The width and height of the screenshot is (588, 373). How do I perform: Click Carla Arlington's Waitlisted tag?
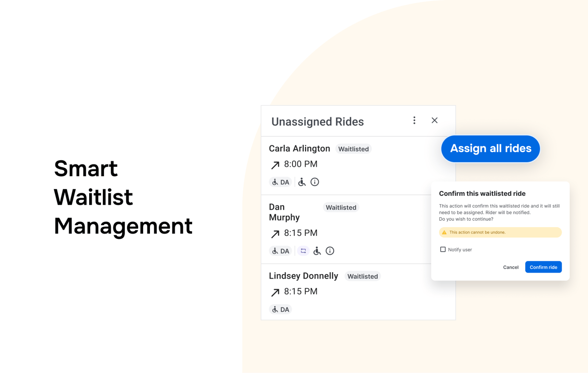353,149
